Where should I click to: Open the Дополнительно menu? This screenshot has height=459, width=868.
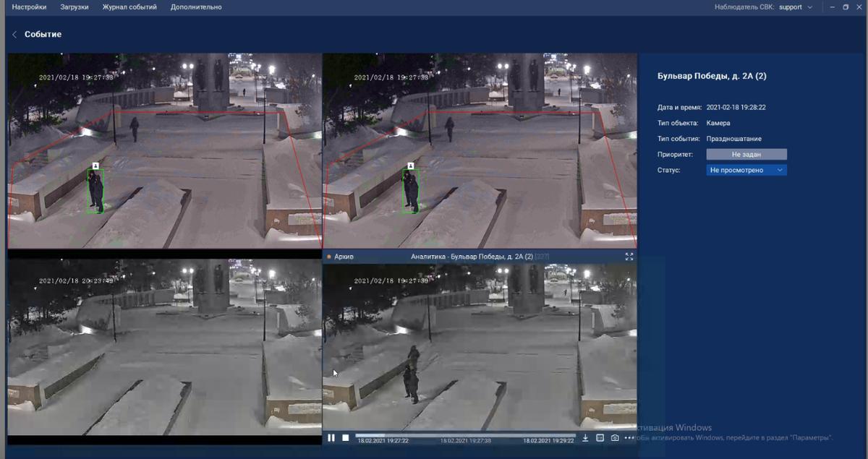coord(196,7)
